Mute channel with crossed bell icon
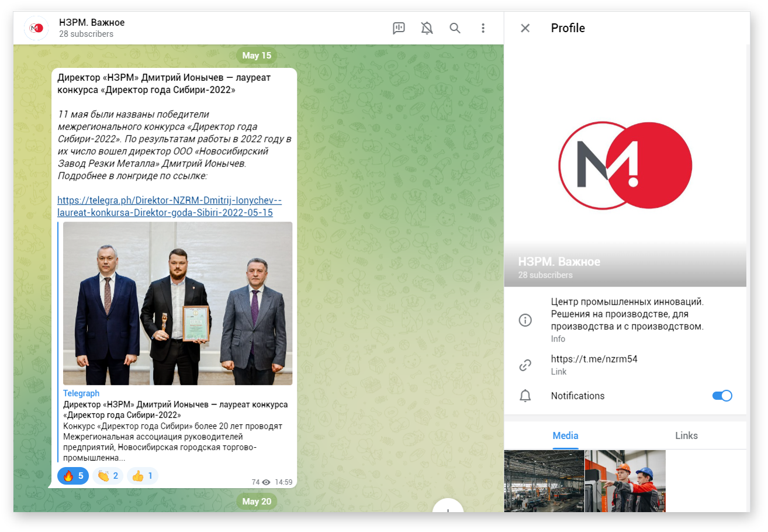The width and height of the screenshot is (768, 532). (x=427, y=28)
